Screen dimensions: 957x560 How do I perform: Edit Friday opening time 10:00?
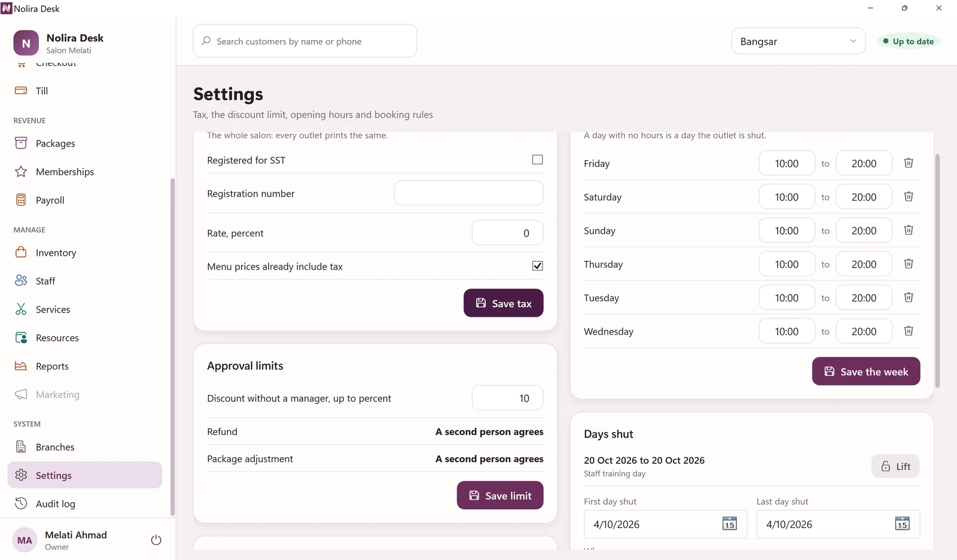(x=787, y=163)
